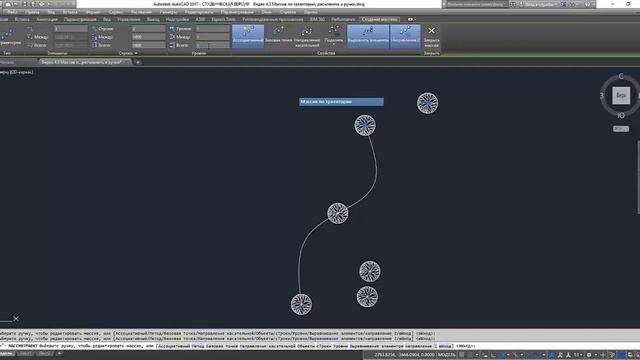Screen dimensions: 640x360
Task: Click the search field in the title bar
Action: click(476, 4)
